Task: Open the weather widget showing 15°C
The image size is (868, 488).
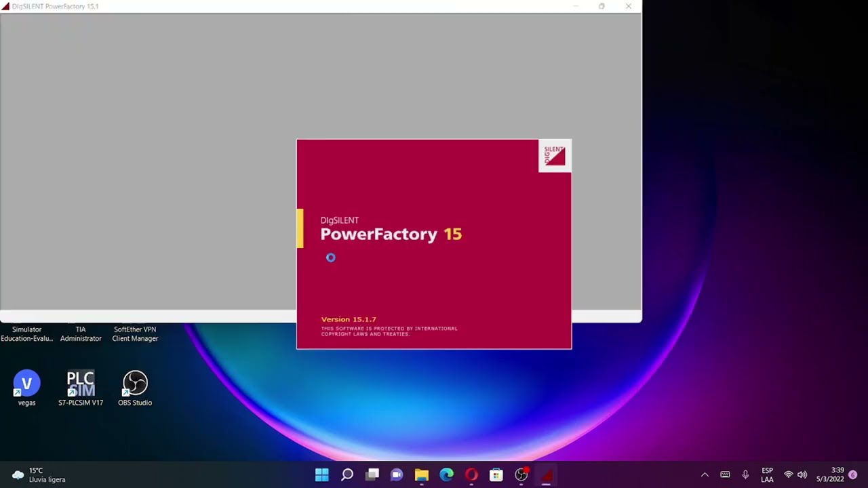Action: (x=39, y=475)
